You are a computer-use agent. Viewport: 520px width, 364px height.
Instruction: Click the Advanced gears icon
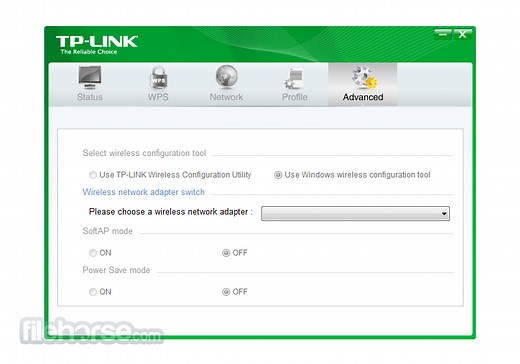pyautogui.click(x=364, y=78)
